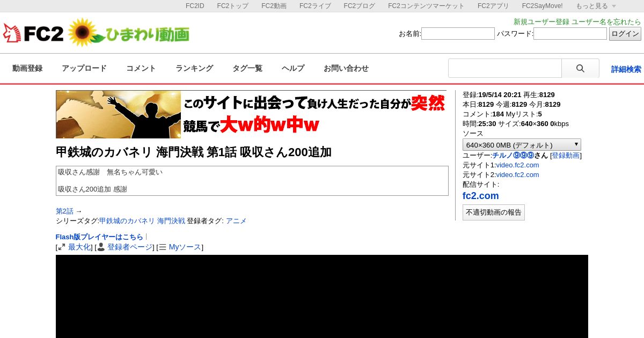Viewport: 644px width, 338px height.
Task: Click the search magnifier button
Action: tap(580, 69)
